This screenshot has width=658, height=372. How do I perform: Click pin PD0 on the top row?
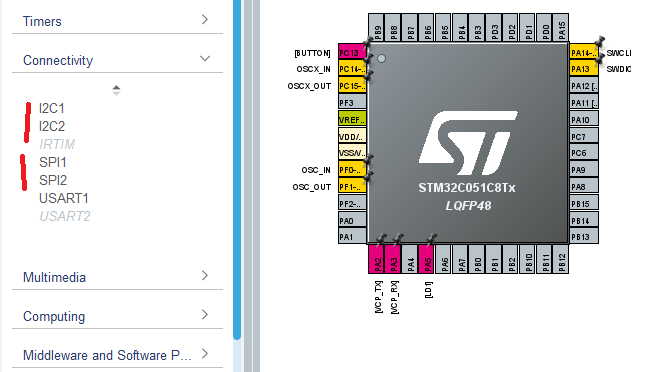[544, 28]
